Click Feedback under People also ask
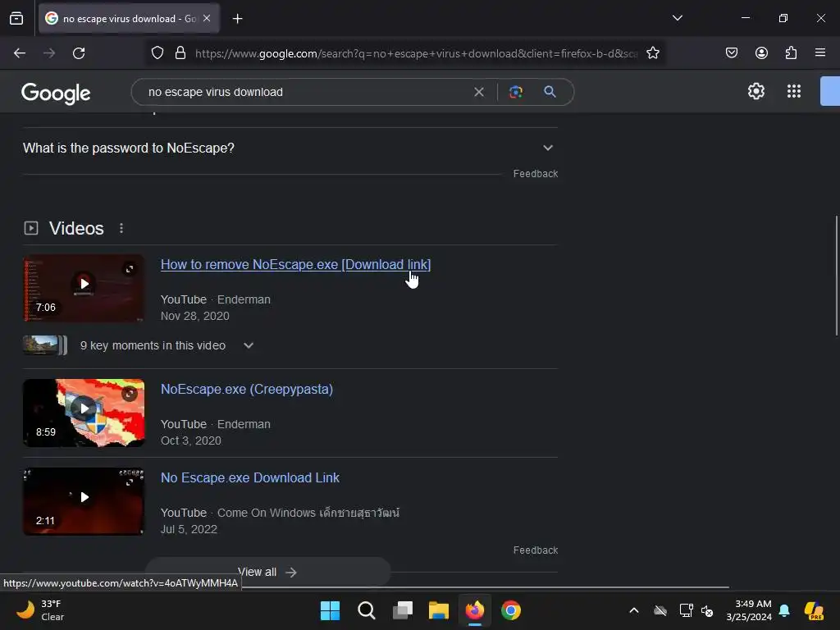 coord(535,174)
